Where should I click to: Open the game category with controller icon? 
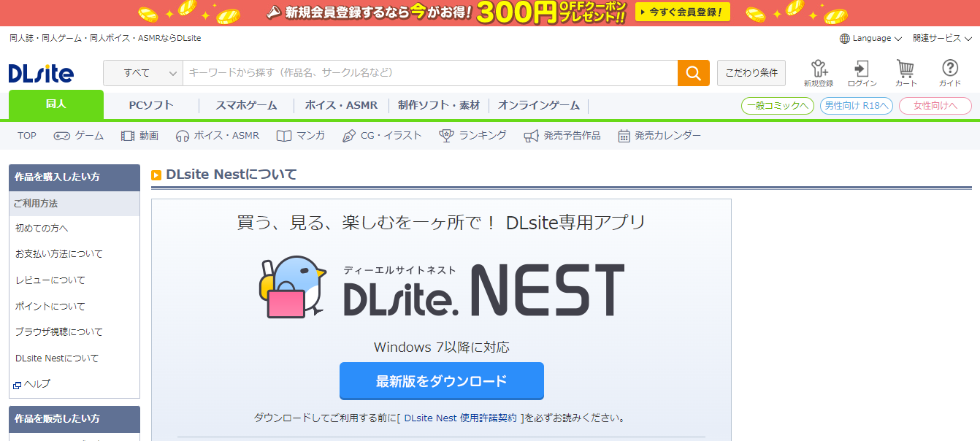tap(79, 136)
